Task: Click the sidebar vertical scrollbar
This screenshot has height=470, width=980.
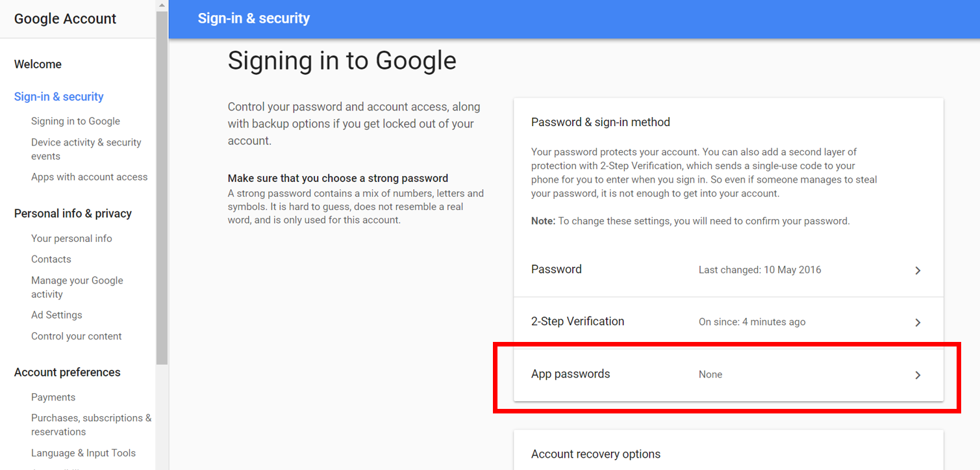Action: click(162, 195)
